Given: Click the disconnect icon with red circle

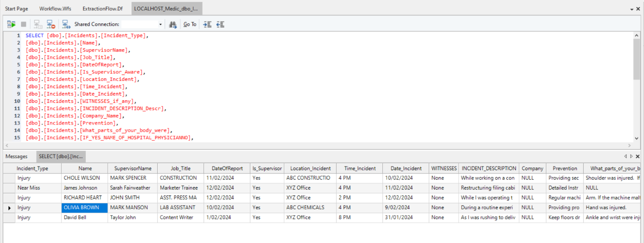Looking at the screenshot, I should [51, 25].
